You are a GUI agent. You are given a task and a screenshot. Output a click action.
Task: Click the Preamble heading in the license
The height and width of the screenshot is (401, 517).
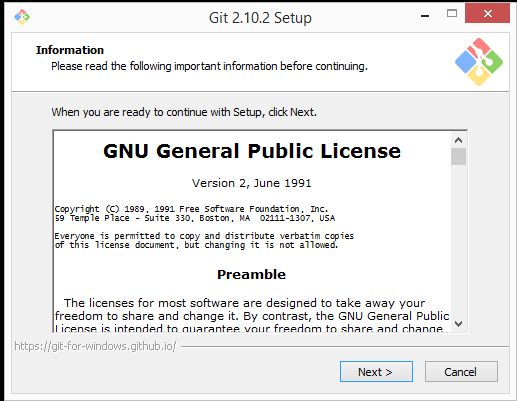251,274
